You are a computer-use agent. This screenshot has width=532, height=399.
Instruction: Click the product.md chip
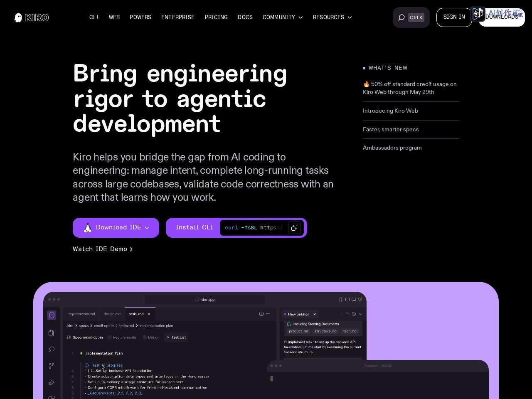point(298,331)
